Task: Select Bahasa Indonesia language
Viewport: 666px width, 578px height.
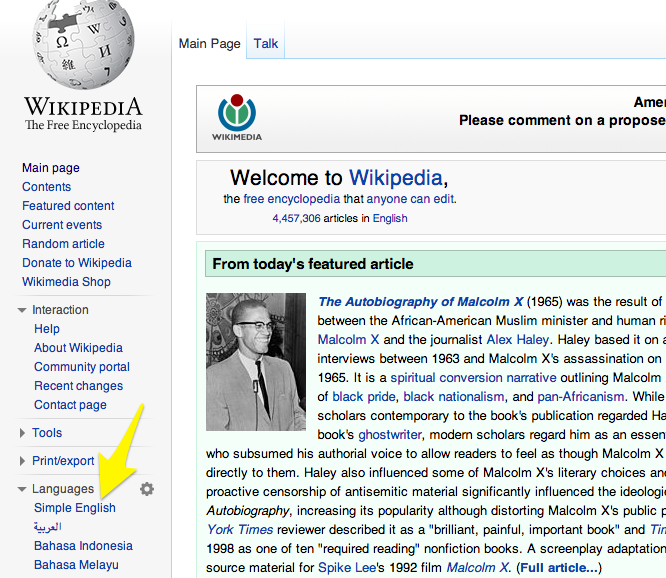Action: click(83, 546)
